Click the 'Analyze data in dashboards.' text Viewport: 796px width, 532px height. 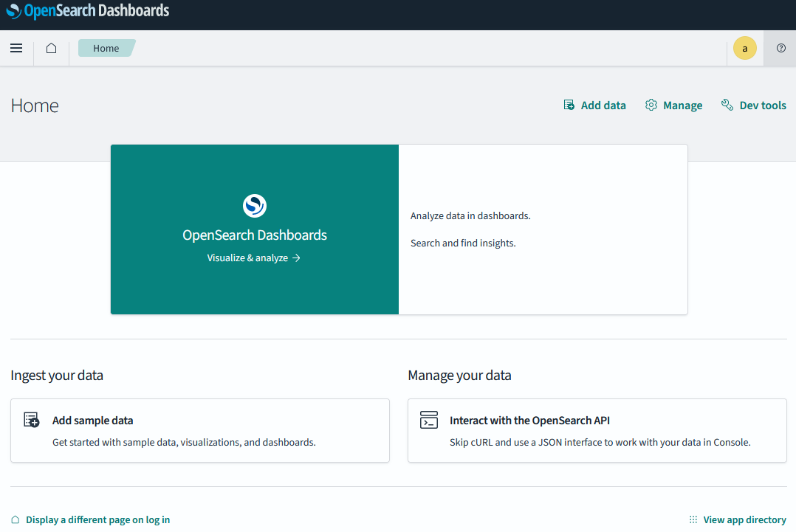click(470, 216)
